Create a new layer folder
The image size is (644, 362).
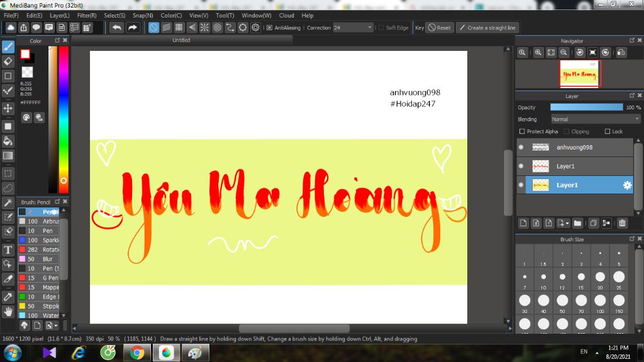pos(577,223)
